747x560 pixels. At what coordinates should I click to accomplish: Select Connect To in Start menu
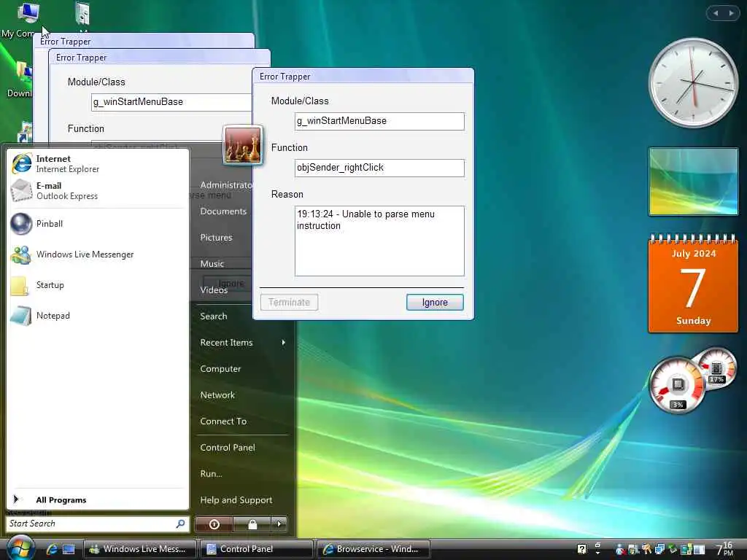tap(223, 421)
